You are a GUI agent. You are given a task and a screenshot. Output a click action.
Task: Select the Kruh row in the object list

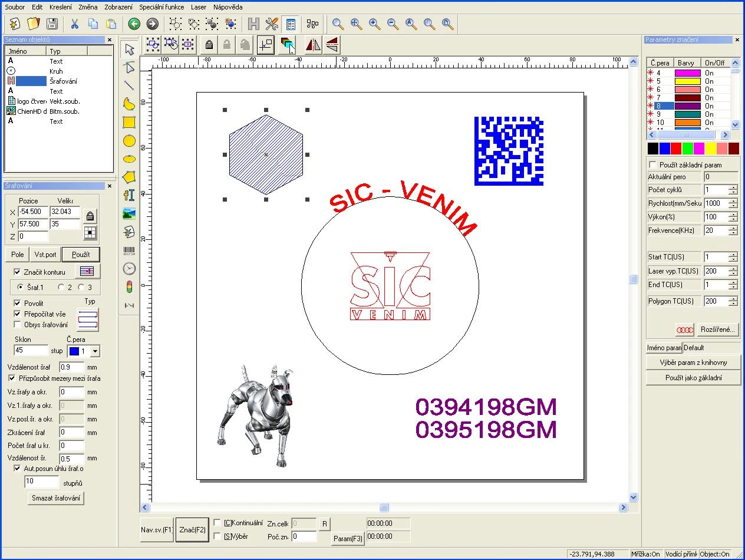click(x=58, y=71)
